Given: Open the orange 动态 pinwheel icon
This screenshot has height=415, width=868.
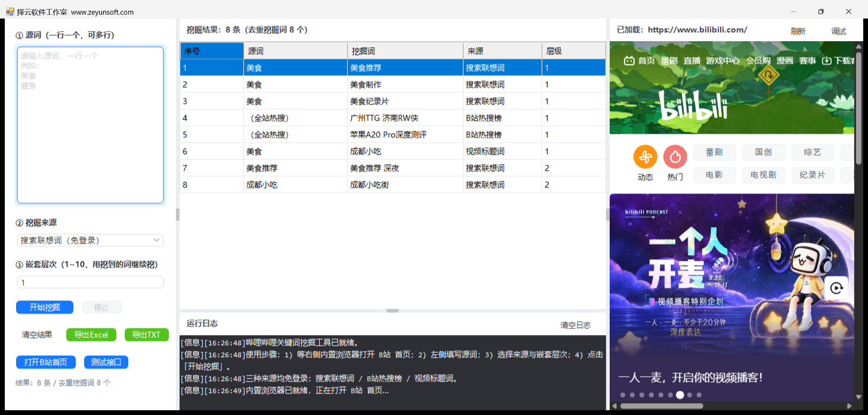Looking at the screenshot, I should (645, 157).
